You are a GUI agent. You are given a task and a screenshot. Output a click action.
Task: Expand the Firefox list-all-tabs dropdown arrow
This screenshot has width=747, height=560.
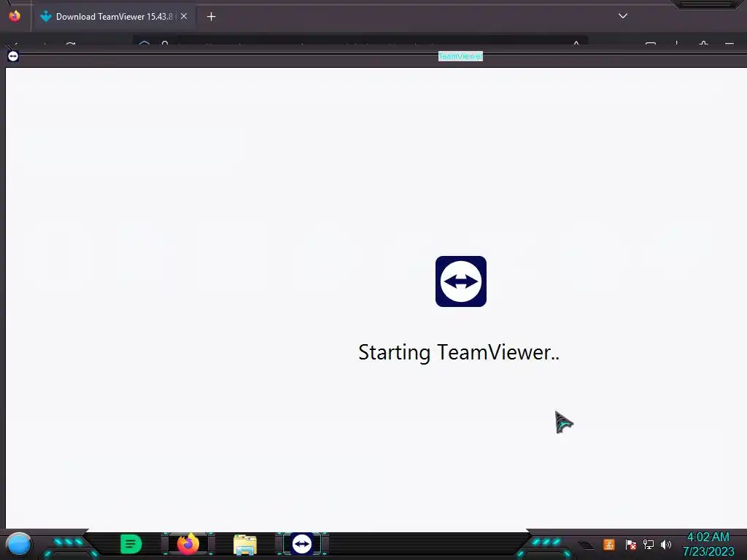[x=623, y=16]
